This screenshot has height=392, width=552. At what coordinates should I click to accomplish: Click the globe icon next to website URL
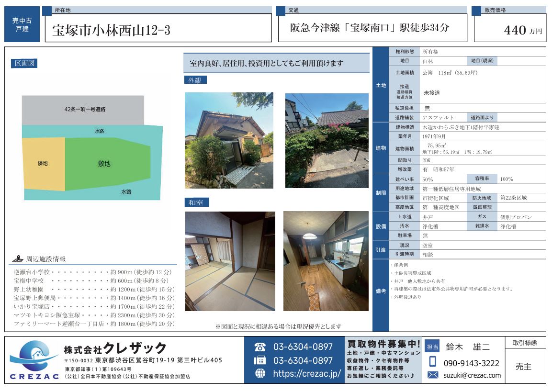(259, 374)
